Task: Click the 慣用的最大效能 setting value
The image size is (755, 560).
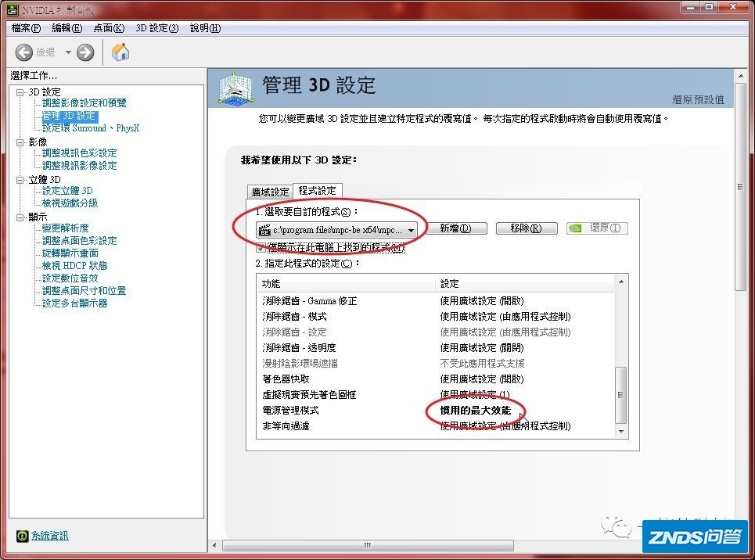Action: pyautogui.click(x=476, y=411)
